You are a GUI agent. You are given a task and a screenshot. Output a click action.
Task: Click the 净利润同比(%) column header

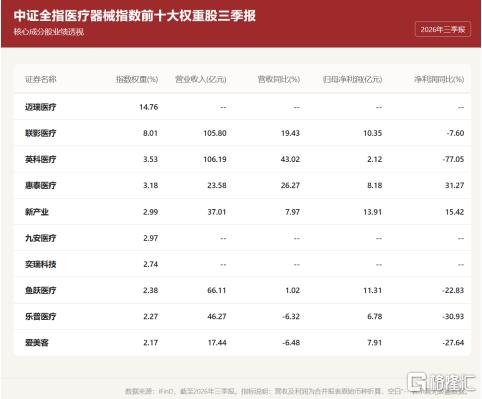[439, 79]
